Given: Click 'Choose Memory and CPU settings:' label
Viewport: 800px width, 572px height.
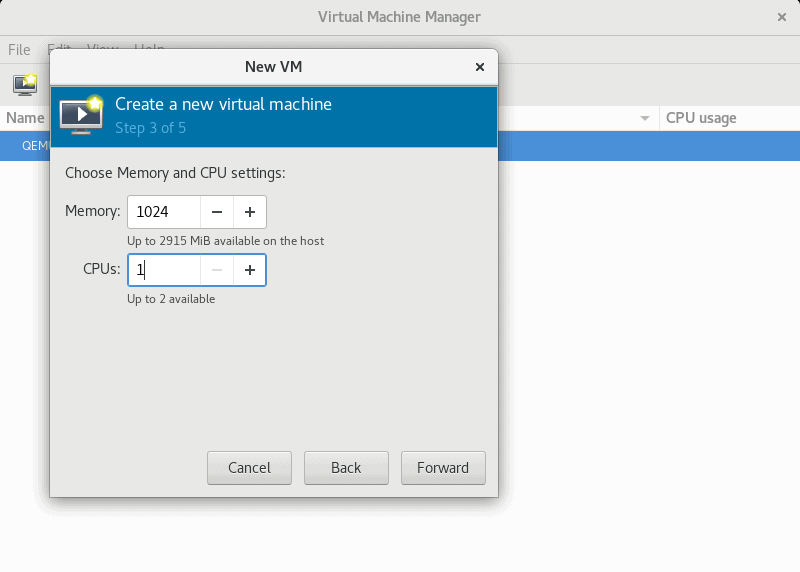Looking at the screenshot, I should pyautogui.click(x=175, y=173).
